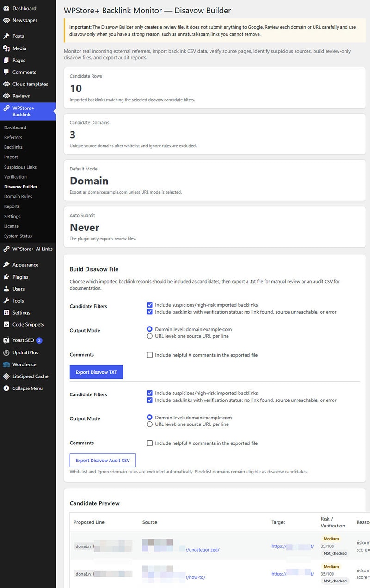Enable first 'Include helpful # comments' checkbox above Export TXT
The width and height of the screenshot is (370, 588).
(149, 355)
